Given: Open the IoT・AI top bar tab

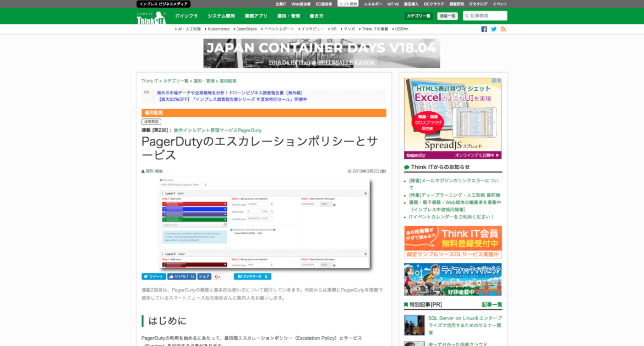Looking at the screenshot, I should point(393,4).
